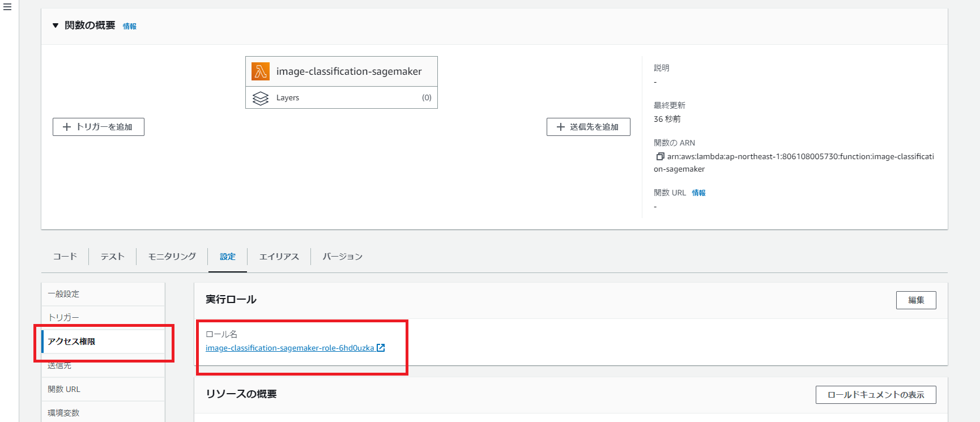Viewport: 980px width, 422px height.
Task: Click the 編集 button for 実行ロール
Action: click(916, 300)
